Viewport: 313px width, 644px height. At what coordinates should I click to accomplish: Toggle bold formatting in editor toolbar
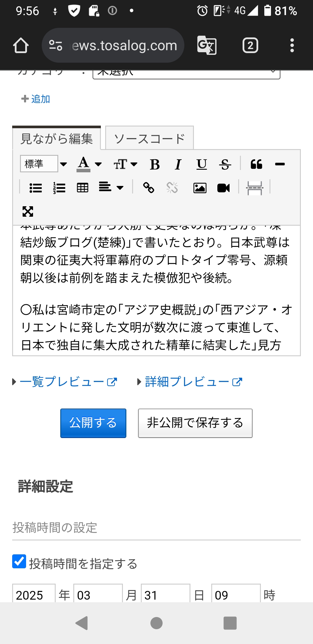point(155,164)
